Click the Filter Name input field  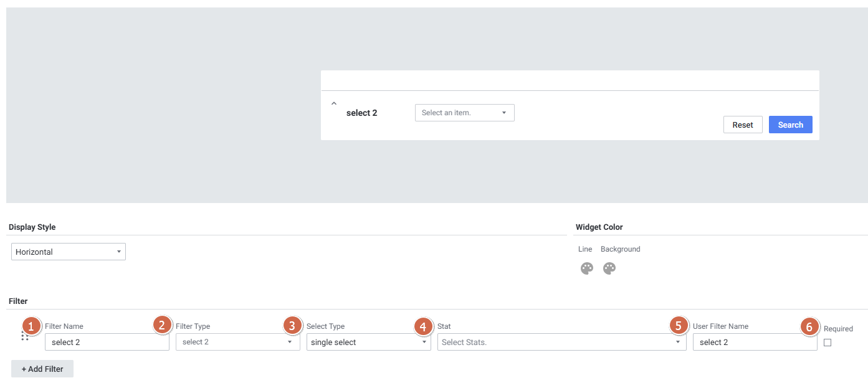coord(107,342)
